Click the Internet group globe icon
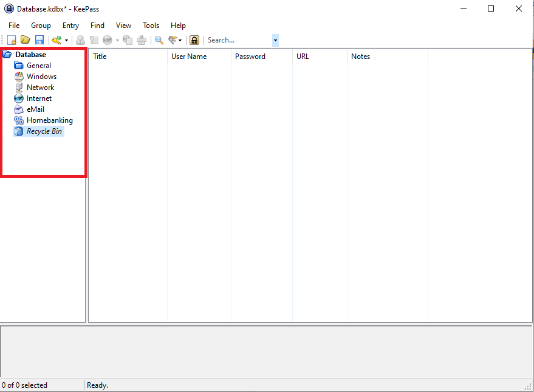 (x=18, y=98)
